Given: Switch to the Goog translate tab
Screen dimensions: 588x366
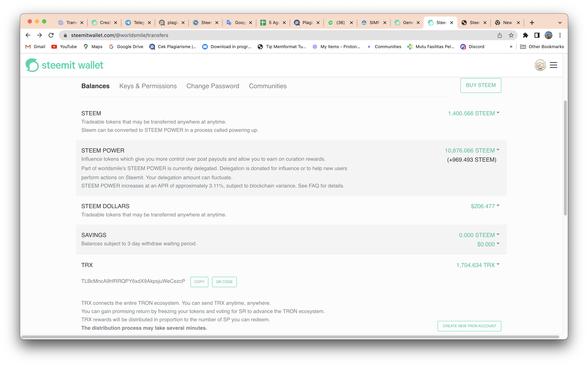Looking at the screenshot, I should [x=239, y=23].
